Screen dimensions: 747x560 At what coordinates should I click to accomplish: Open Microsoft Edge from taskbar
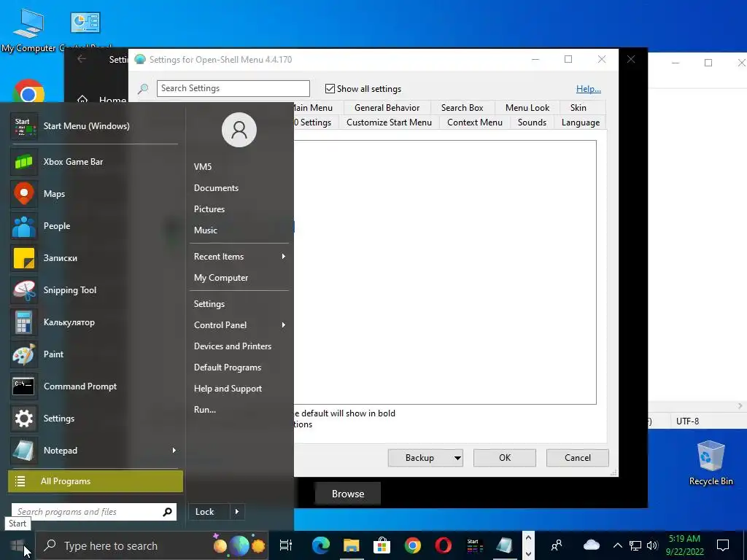point(321,545)
